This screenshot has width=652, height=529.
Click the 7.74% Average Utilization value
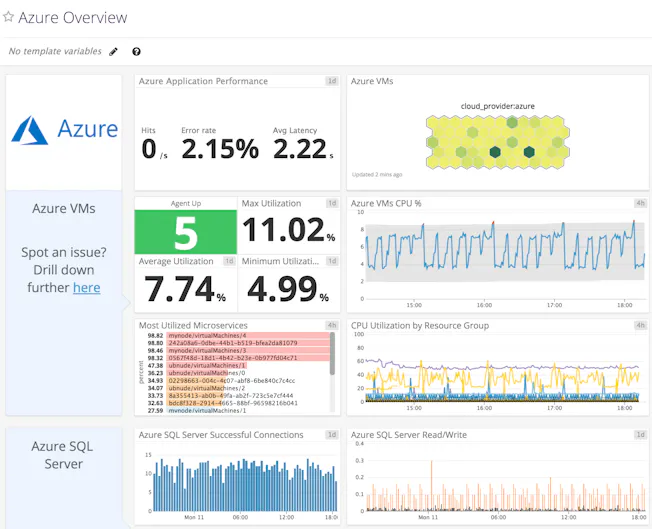coord(185,289)
